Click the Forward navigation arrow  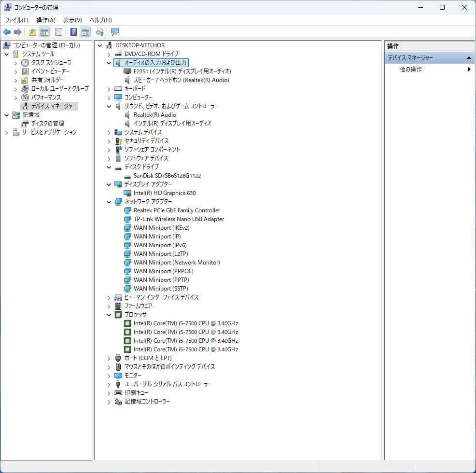pyautogui.click(x=17, y=32)
